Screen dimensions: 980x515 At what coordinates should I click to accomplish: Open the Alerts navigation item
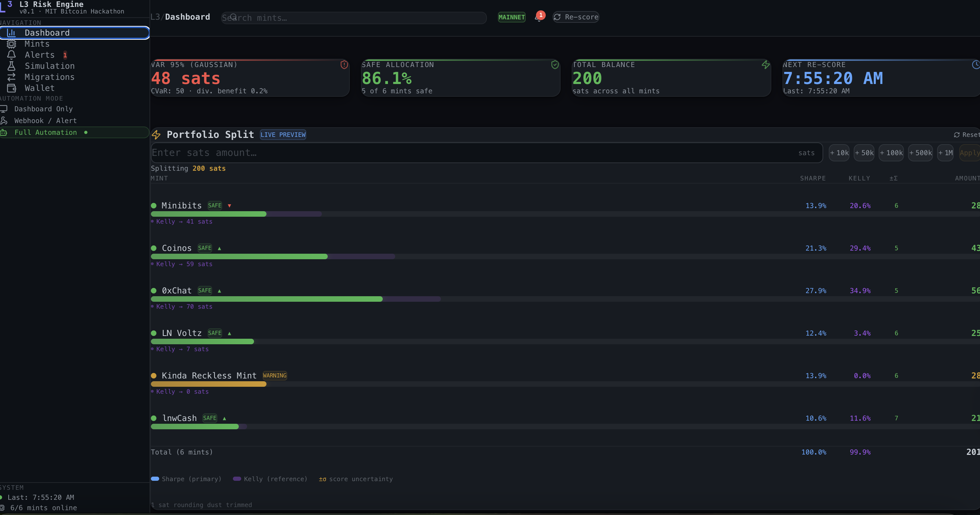[39, 55]
